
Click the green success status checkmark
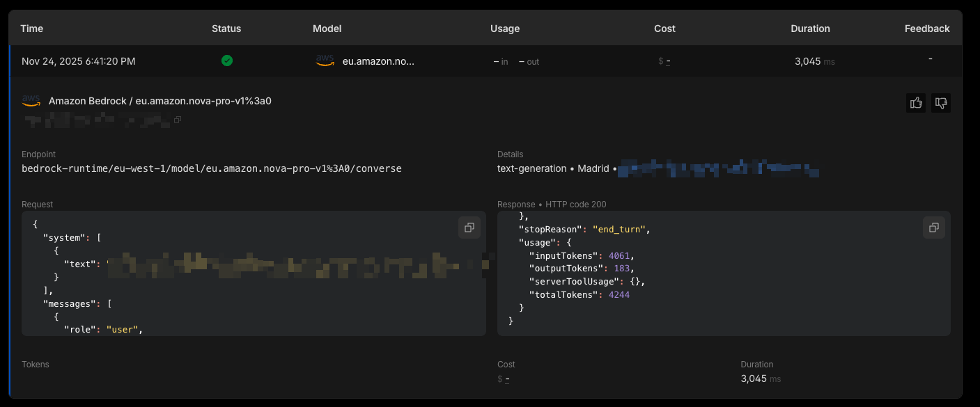(227, 61)
